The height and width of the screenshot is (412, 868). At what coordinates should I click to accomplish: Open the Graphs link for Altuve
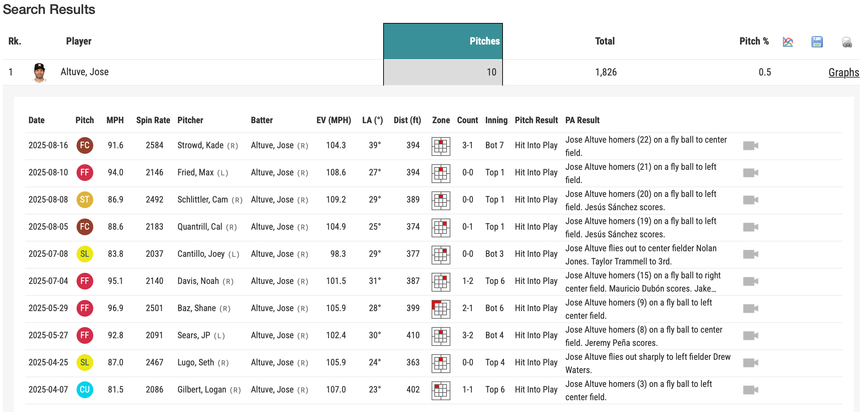coord(843,72)
